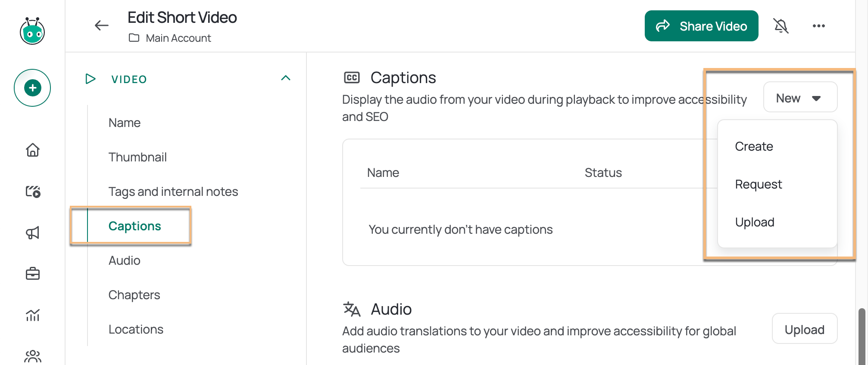
Task: Click the "You currently don't have captions" message
Action: tap(461, 229)
